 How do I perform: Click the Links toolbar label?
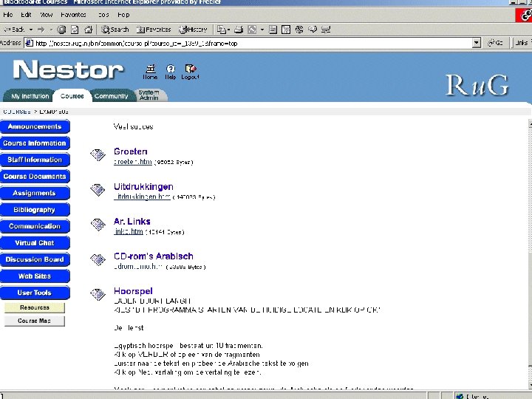click(521, 43)
